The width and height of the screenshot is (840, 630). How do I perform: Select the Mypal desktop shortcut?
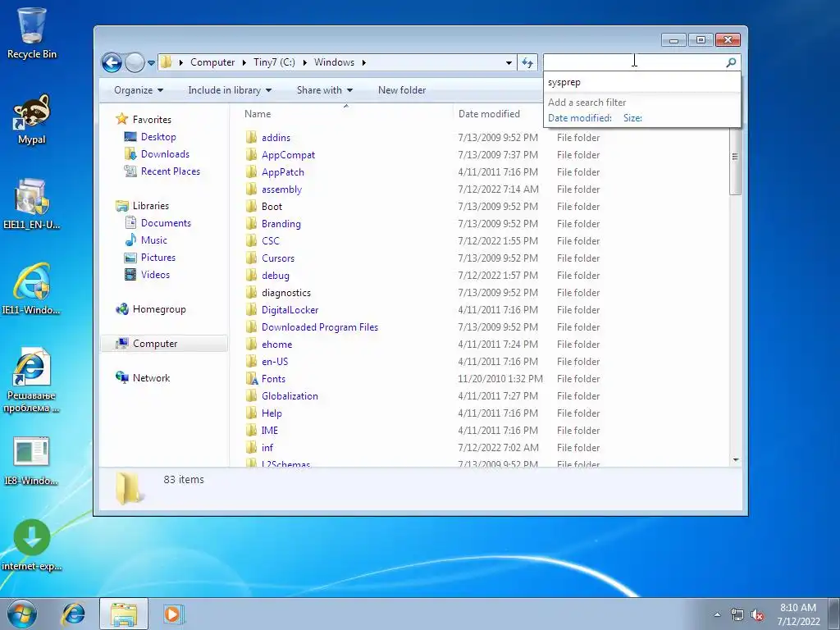32,120
